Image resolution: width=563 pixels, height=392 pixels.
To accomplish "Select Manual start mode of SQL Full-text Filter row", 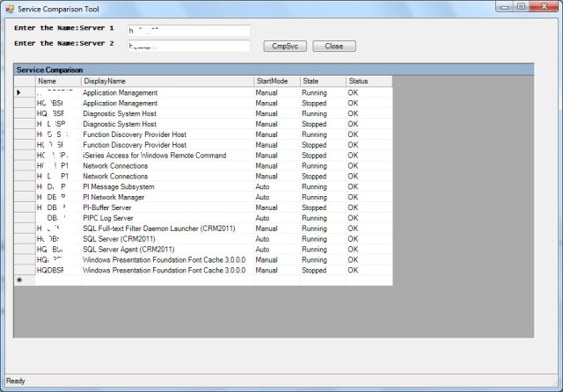I will pos(277,229).
